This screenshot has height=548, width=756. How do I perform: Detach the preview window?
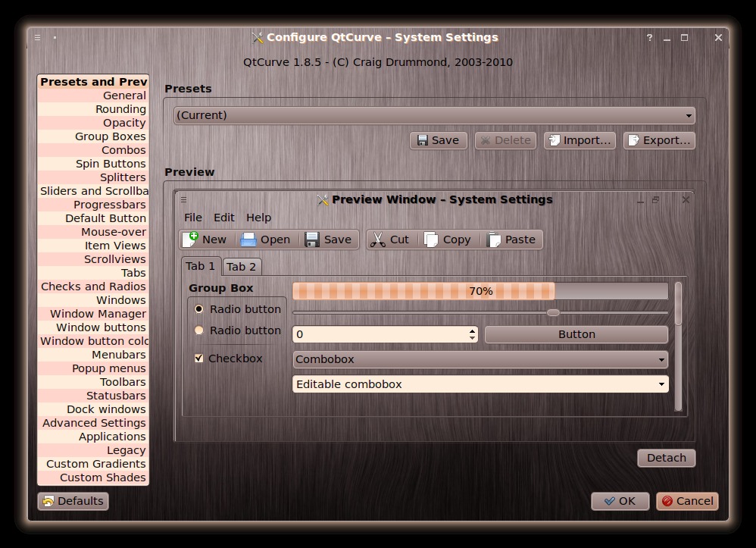coord(667,458)
